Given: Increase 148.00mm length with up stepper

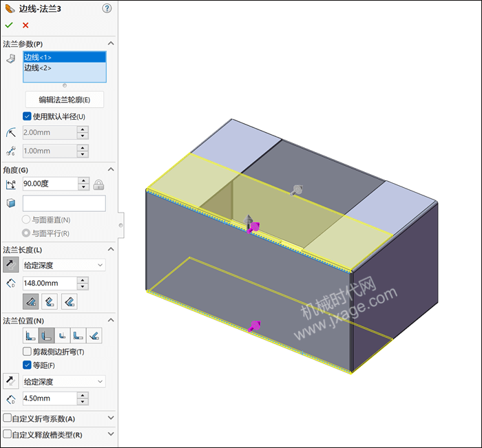Looking at the screenshot, I should (x=83, y=280).
